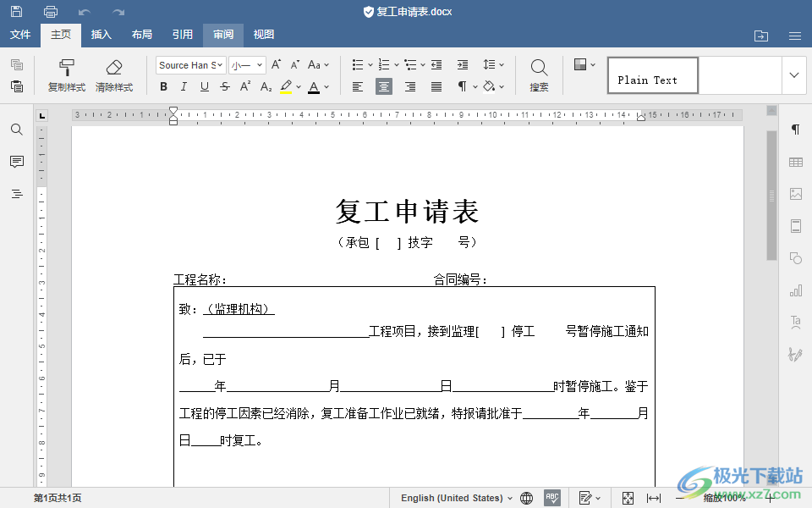
Task: Open header and footer settings
Action: (795, 226)
